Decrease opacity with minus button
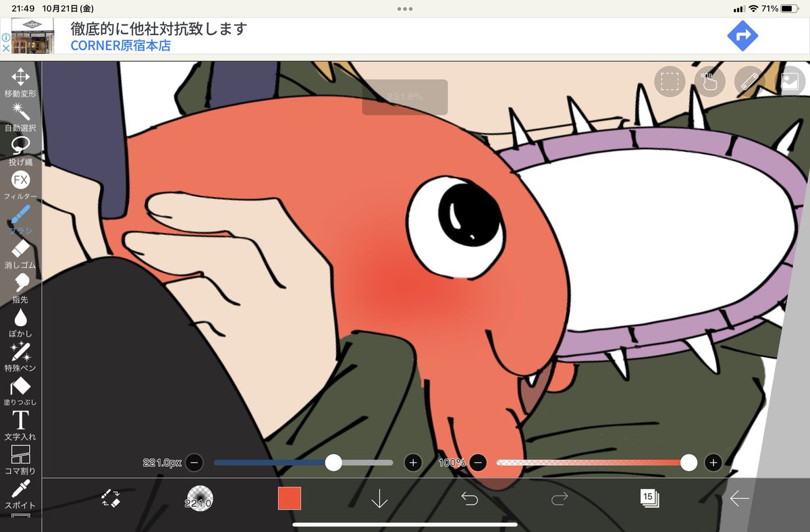810x532 pixels. 478,462
